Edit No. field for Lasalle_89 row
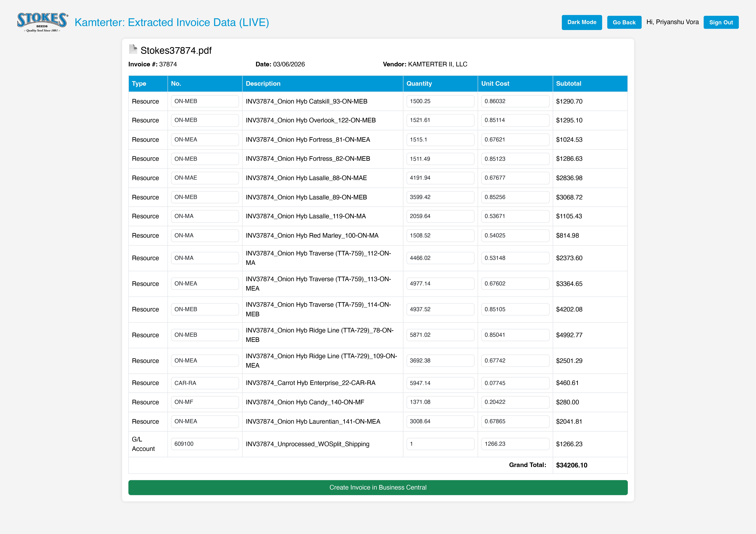Viewport: 756px width, 534px height. click(x=205, y=197)
